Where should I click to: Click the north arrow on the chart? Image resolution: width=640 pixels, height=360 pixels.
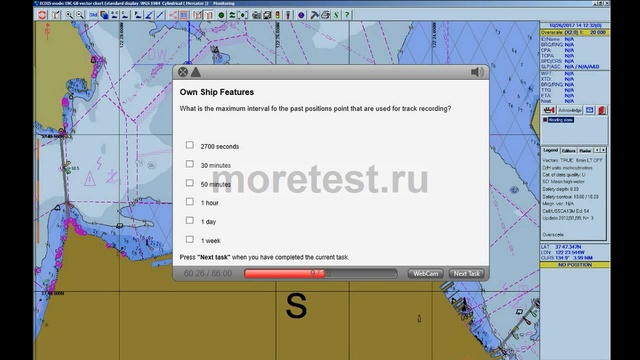coord(47,31)
